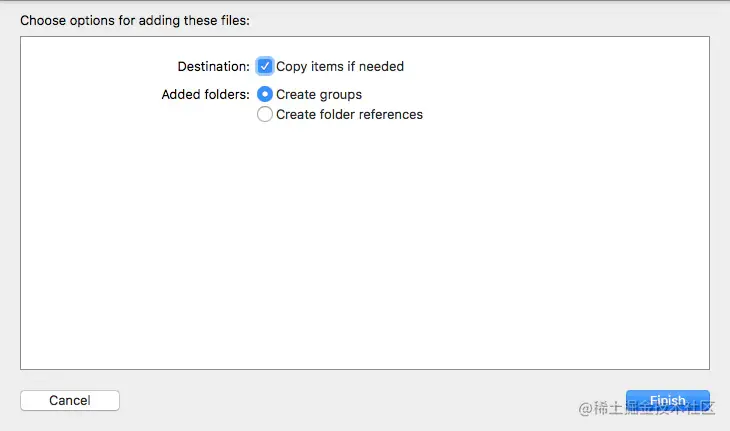This screenshot has width=730, height=431.
Task: Click the 'Create groups' label text
Action: tap(319, 94)
